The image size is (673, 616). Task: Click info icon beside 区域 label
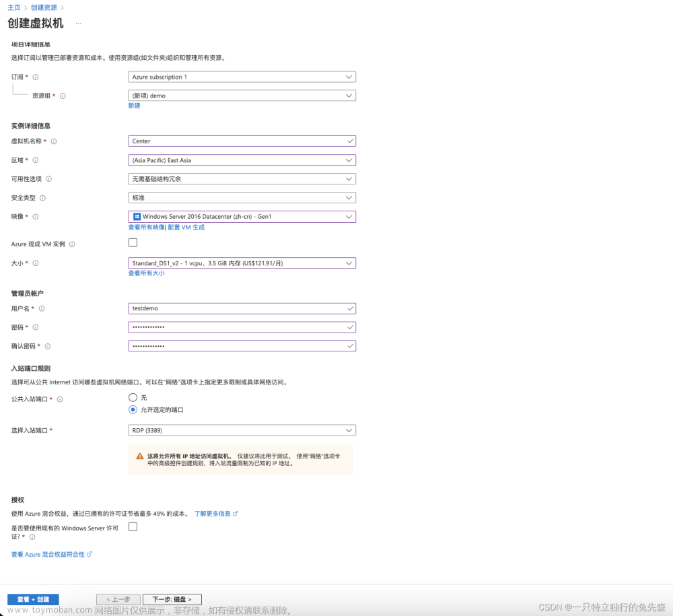point(36,160)
